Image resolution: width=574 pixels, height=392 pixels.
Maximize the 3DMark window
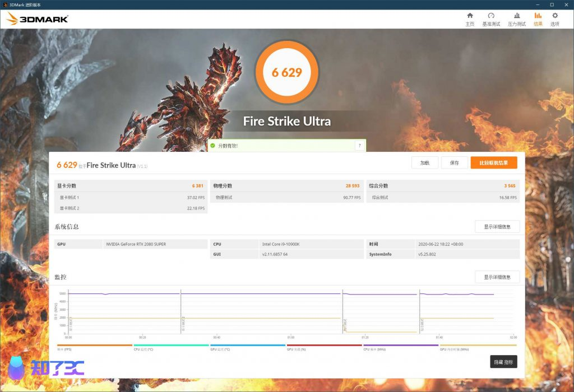[x=552, y=4]
